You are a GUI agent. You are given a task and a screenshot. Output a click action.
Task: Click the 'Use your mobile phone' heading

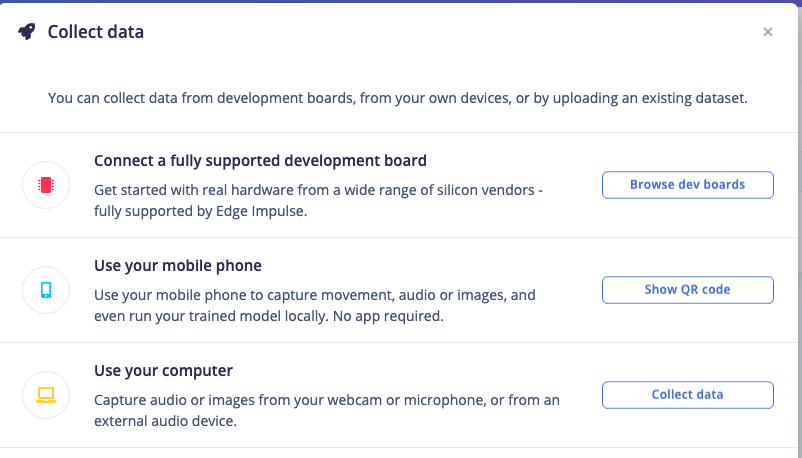(177, 266)
